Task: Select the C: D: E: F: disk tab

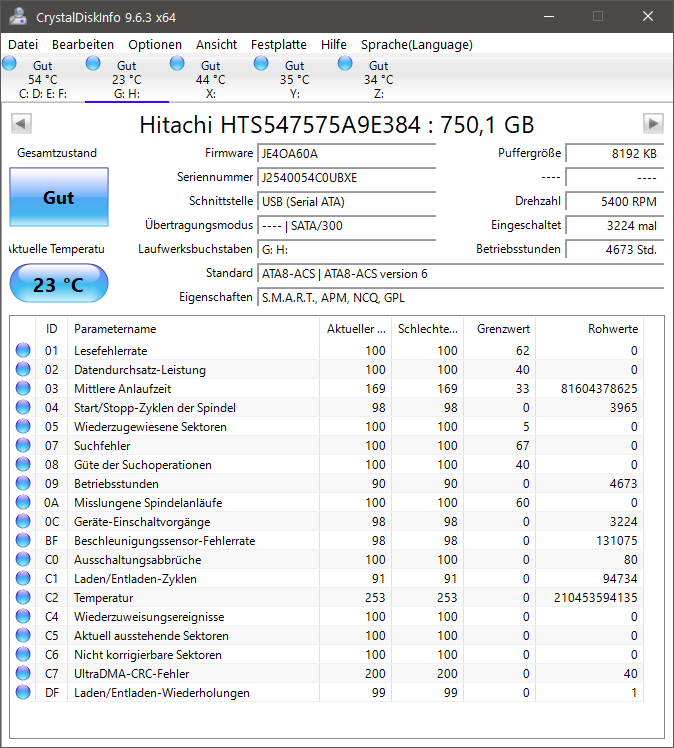Action: 43,79
